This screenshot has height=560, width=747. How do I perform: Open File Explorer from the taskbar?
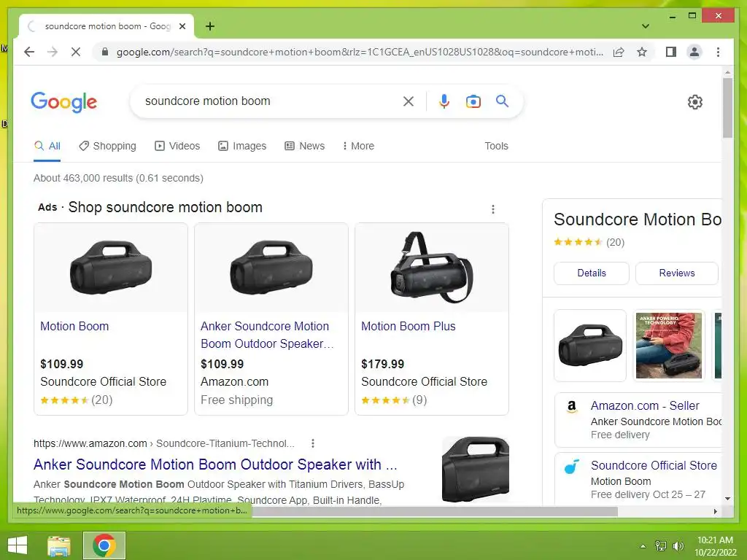point(59,545)
